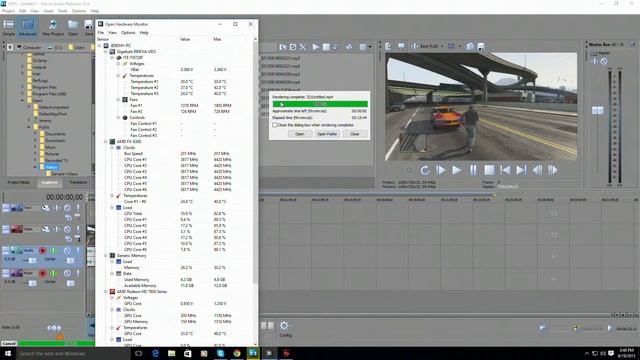
Task: Open Options menu in Open Hardware Monitor
Action: pyautogui.click(x=128, y=33)
